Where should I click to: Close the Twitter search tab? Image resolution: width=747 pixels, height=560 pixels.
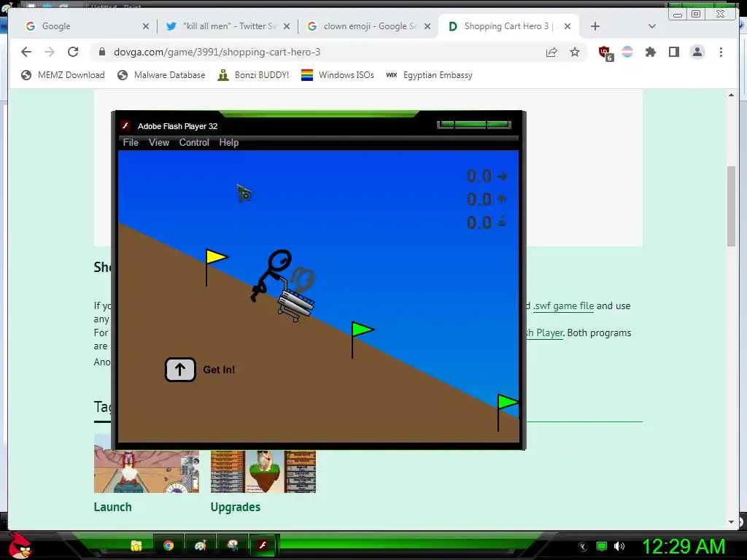287,26
